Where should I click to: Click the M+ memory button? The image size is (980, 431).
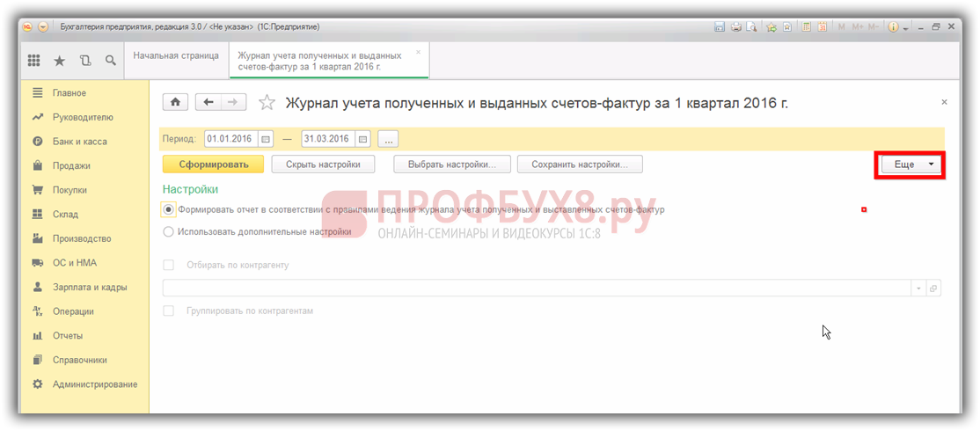click(857, 27)
